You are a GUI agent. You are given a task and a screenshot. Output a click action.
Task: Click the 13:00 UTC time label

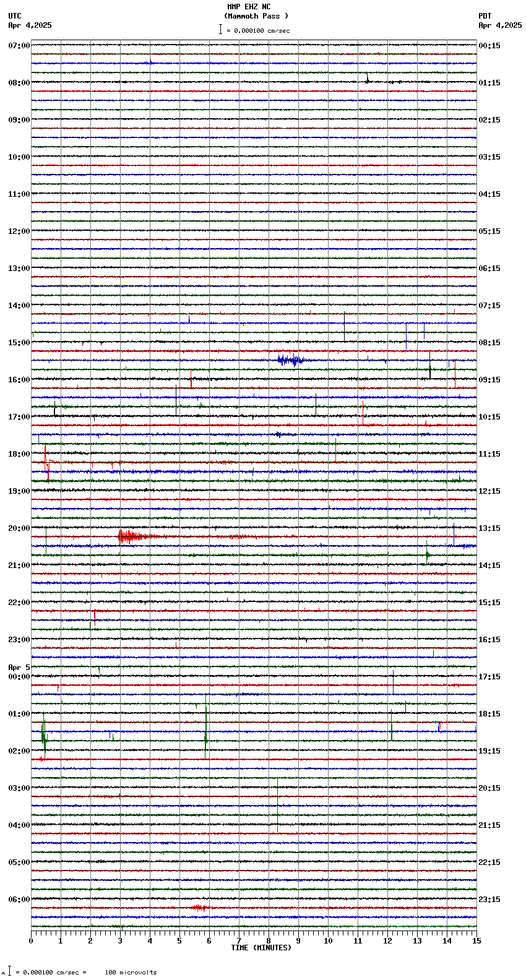click(x=19, y=269)
